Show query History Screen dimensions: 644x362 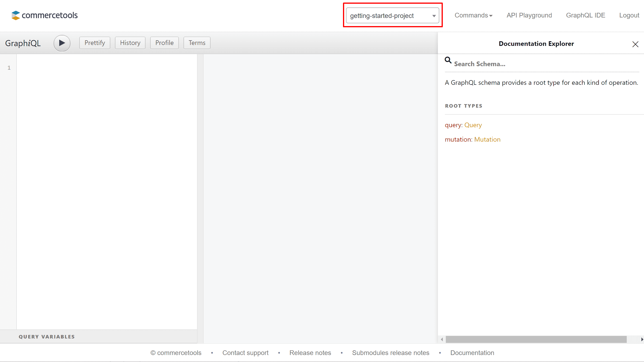point(130,43)
